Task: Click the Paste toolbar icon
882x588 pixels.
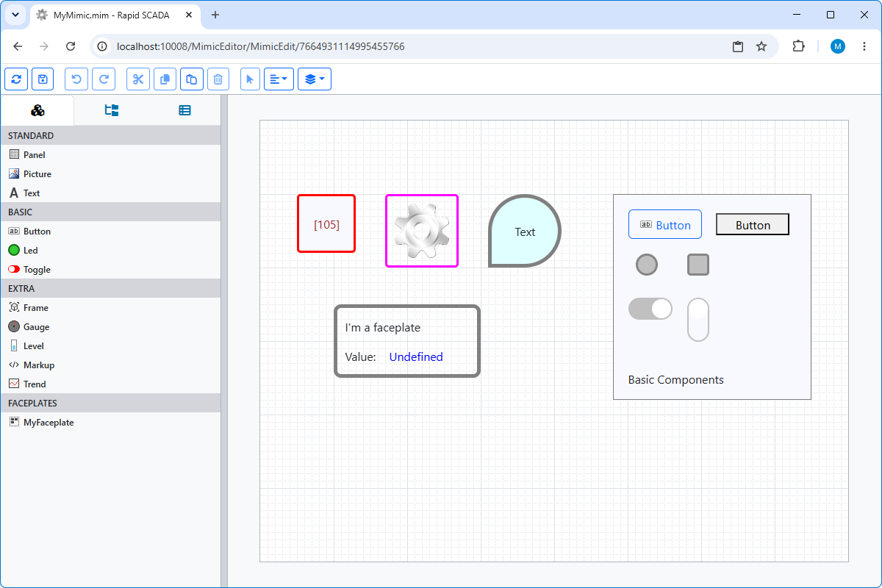Action: [191, 79]
